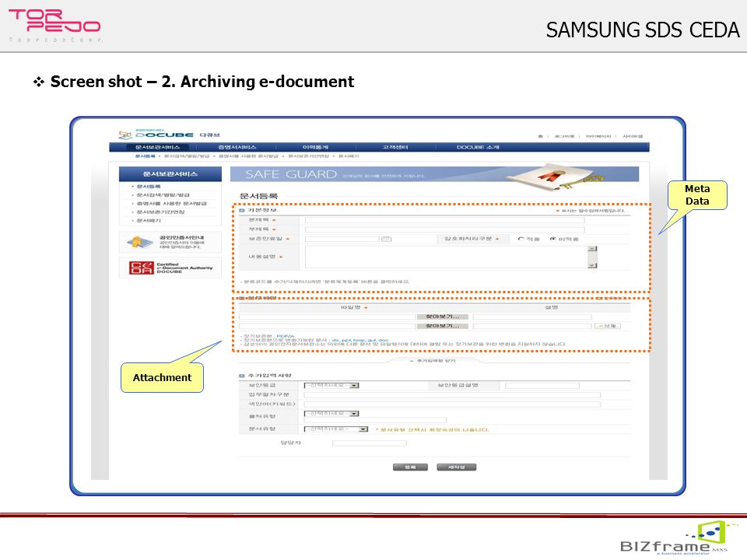747x560 pixels.
Task: Open the 보안등급 dropdown
Action: [331, 385]
